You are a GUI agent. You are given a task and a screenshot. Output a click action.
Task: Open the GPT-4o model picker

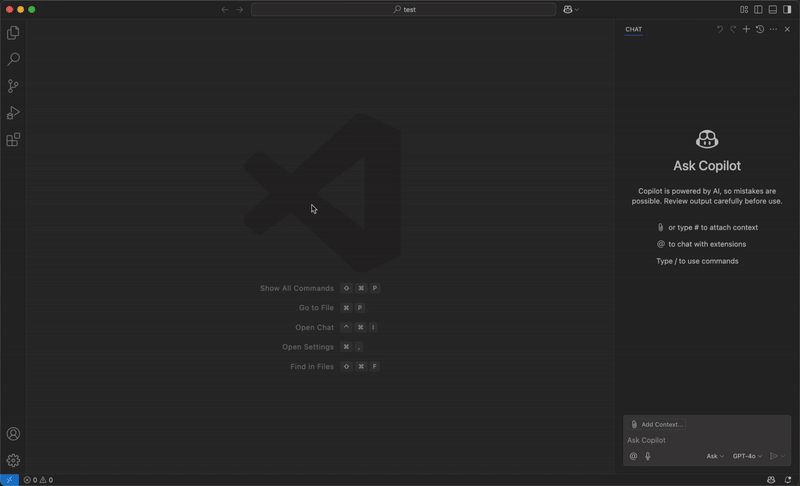coord(747,456)
